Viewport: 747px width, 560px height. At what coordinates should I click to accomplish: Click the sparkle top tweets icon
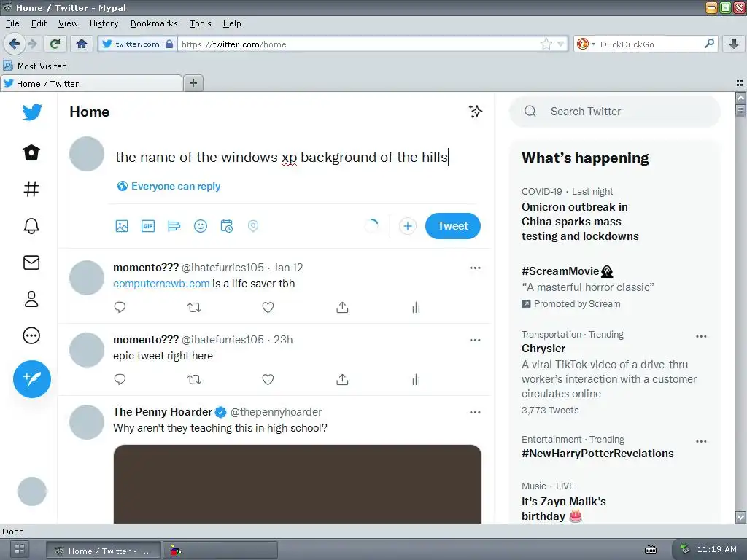click(x=475, y=112)
